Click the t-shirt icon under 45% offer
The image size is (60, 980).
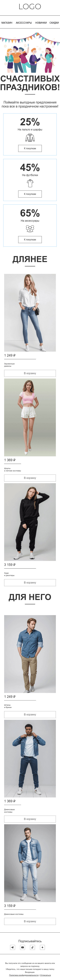(30, 183)
